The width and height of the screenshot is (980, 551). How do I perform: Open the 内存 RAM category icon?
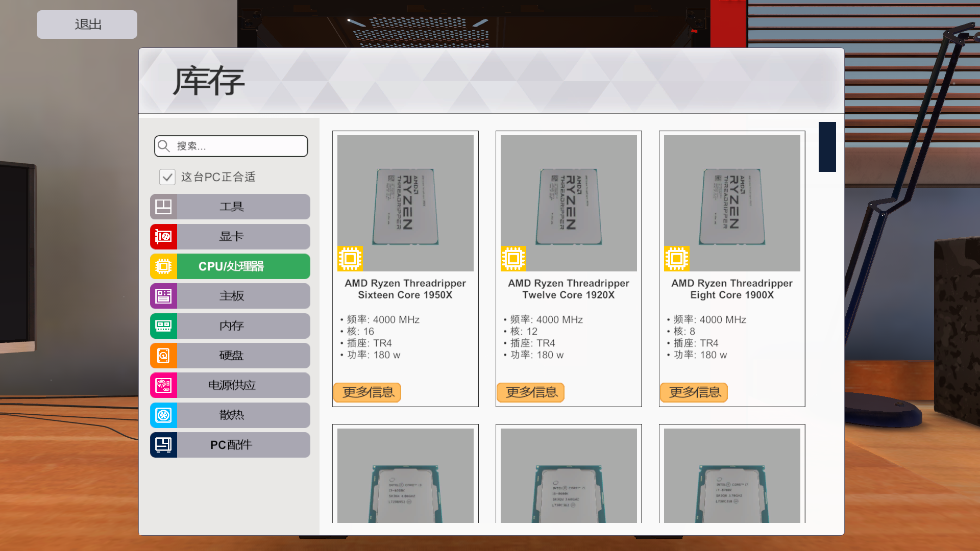click(163, 326)
